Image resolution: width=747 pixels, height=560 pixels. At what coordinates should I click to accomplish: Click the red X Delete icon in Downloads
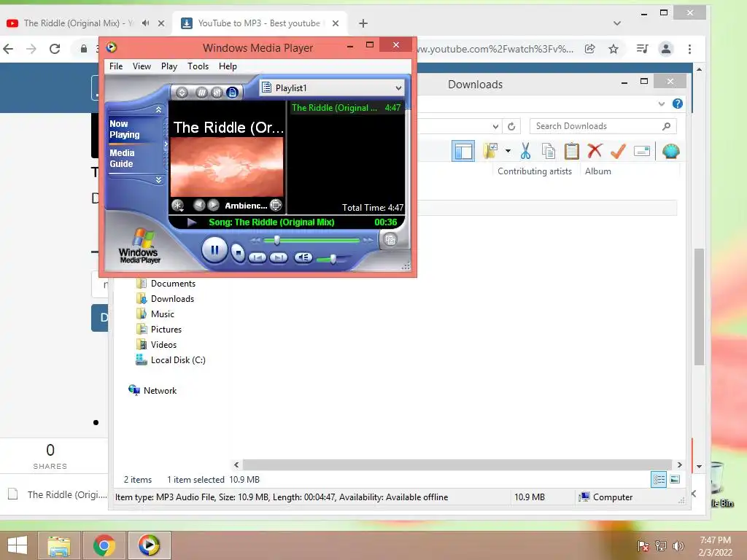tap(595, 151)
